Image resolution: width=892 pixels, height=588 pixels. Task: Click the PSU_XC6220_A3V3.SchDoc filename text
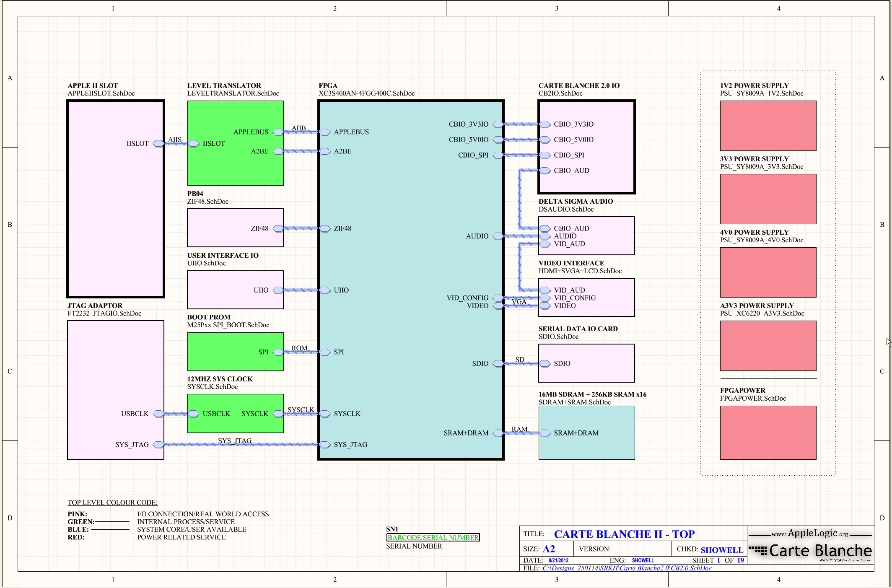click(762, 313)
